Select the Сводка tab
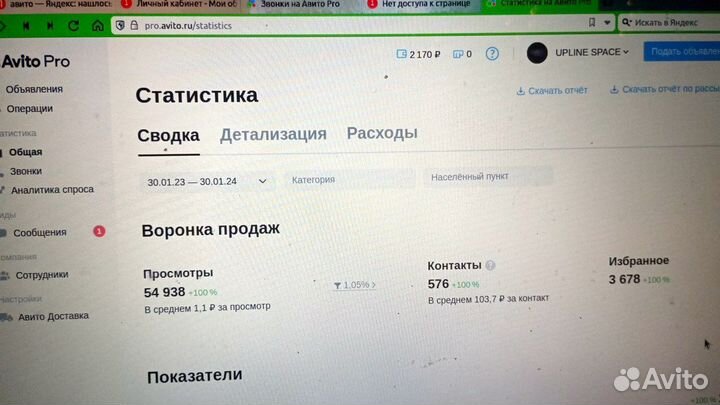 pos(169,136)
